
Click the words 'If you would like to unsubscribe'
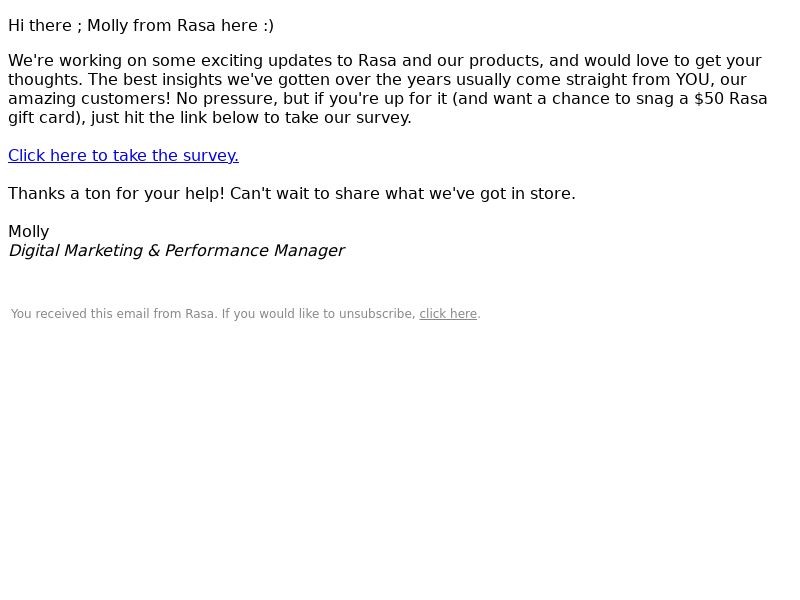[319, 314]
